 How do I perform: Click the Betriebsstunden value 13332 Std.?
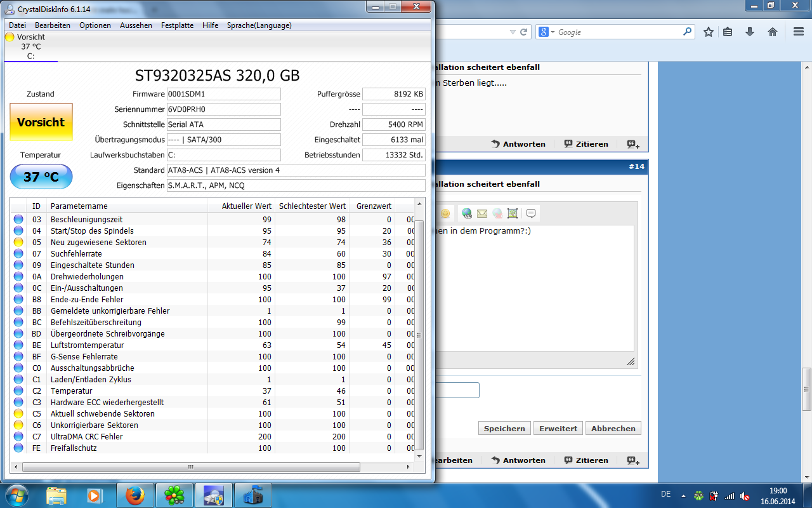(393, 155)
